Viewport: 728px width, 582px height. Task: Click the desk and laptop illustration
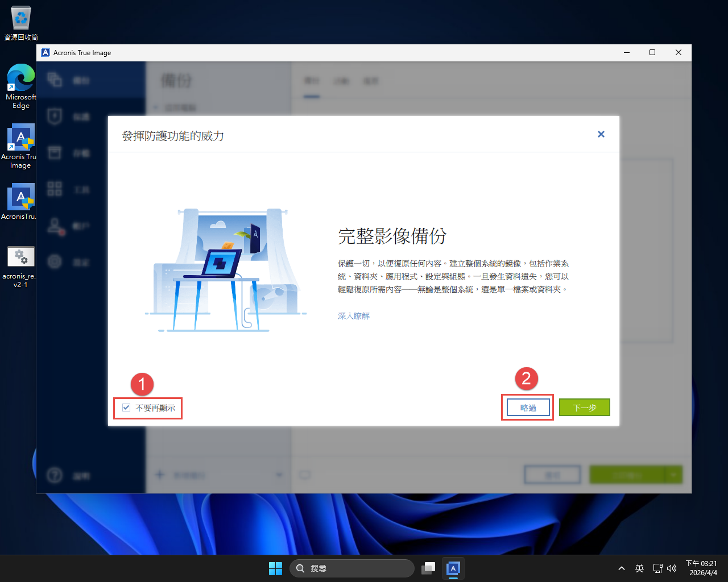pyautogui.click(x=226, y=270)
